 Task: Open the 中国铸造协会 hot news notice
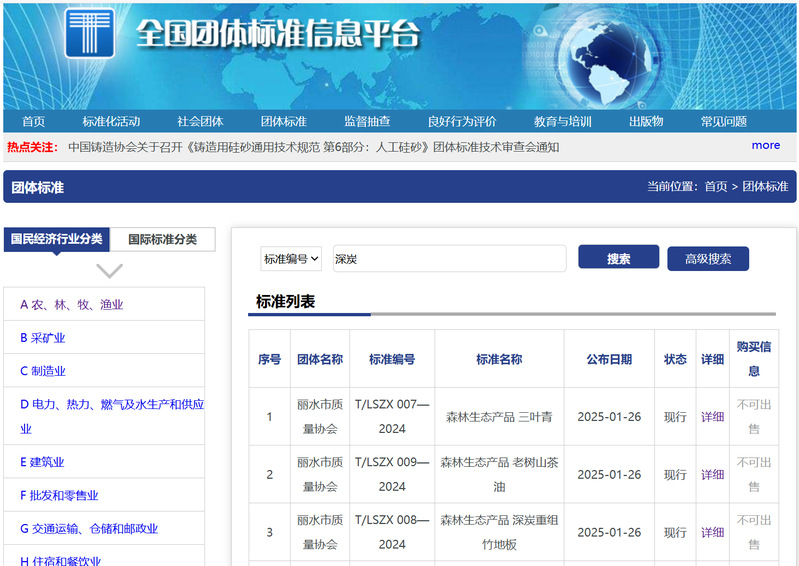pos(313,147)
